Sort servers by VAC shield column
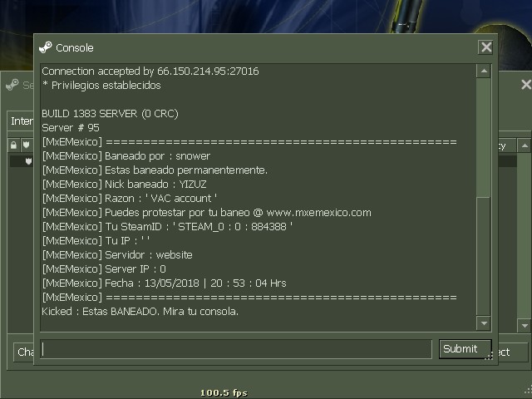The width and height of the screenshot is (532, 399). (26, 145)
